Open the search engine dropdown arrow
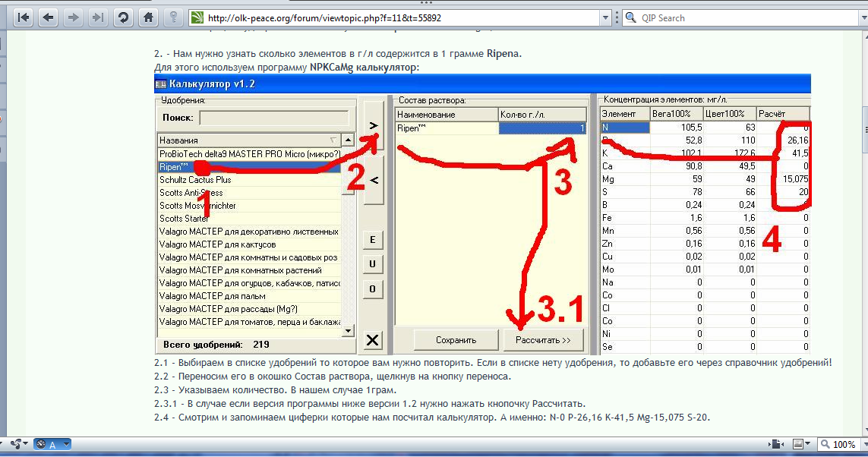The height and width of the screenshot is (457, 868). pyautogui.click(x=863, y=17)
